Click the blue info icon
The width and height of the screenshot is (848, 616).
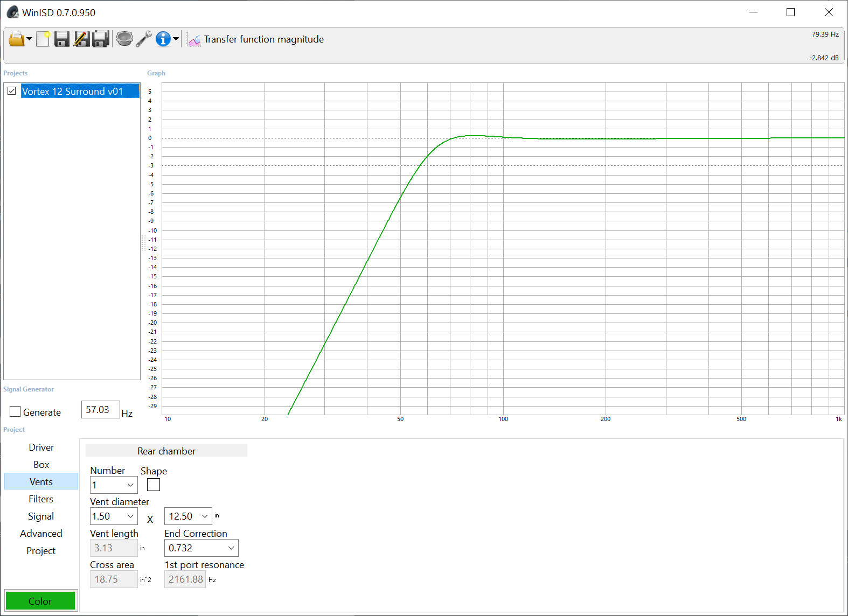163,39
